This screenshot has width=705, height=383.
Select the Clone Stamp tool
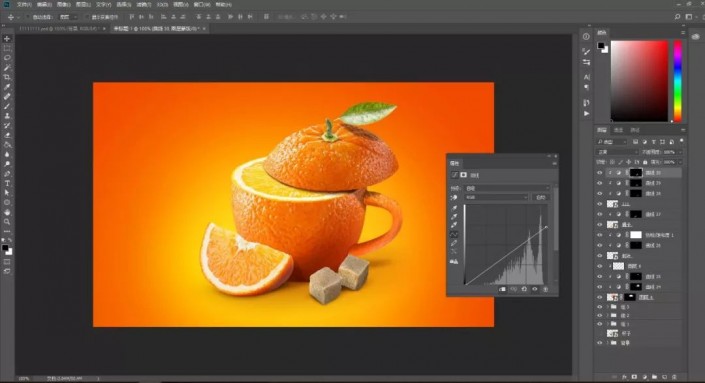tap(7, 116)
